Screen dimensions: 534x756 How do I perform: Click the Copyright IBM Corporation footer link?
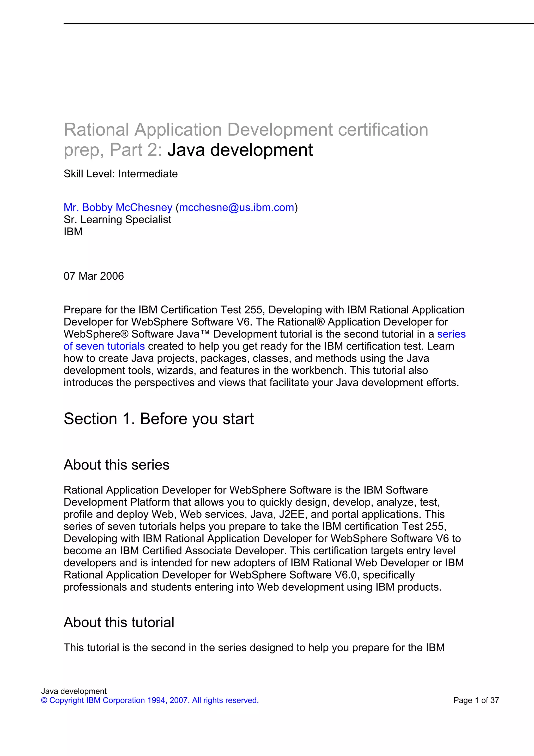coord(150,700)
